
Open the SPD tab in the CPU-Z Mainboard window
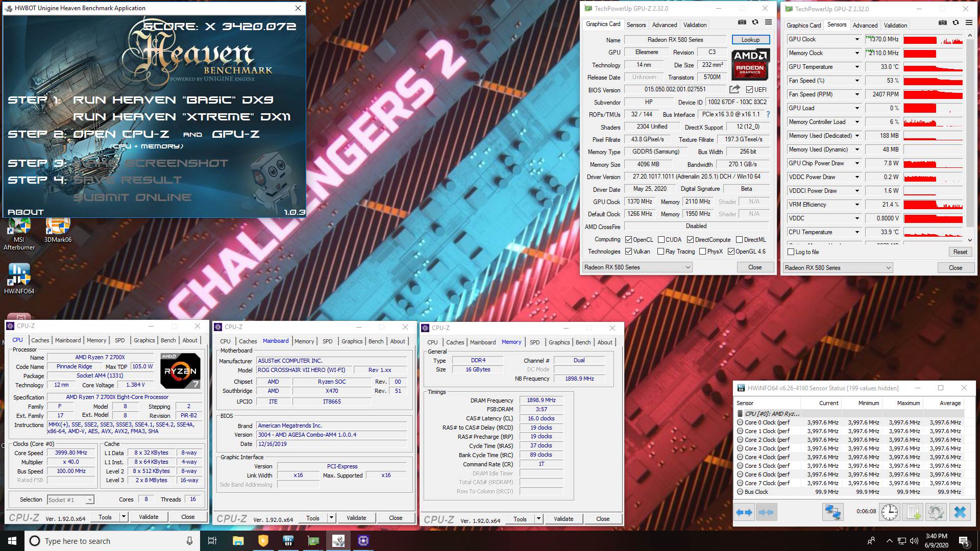click(328, 341)
